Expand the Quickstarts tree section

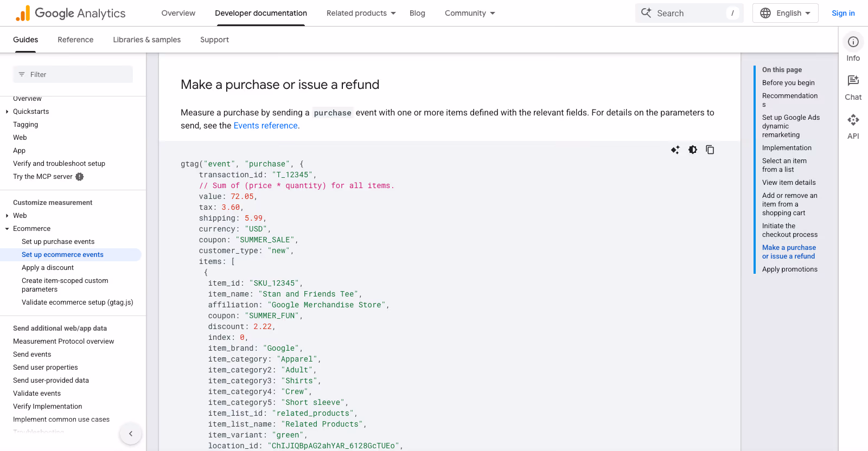tap(7, 112)
